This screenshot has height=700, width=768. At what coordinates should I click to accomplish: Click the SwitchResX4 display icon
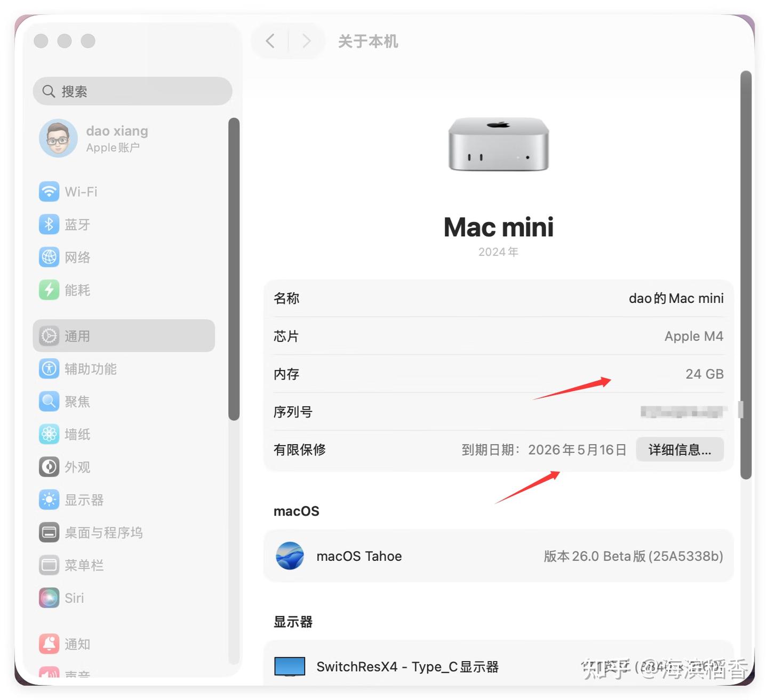tap(290, 666)
